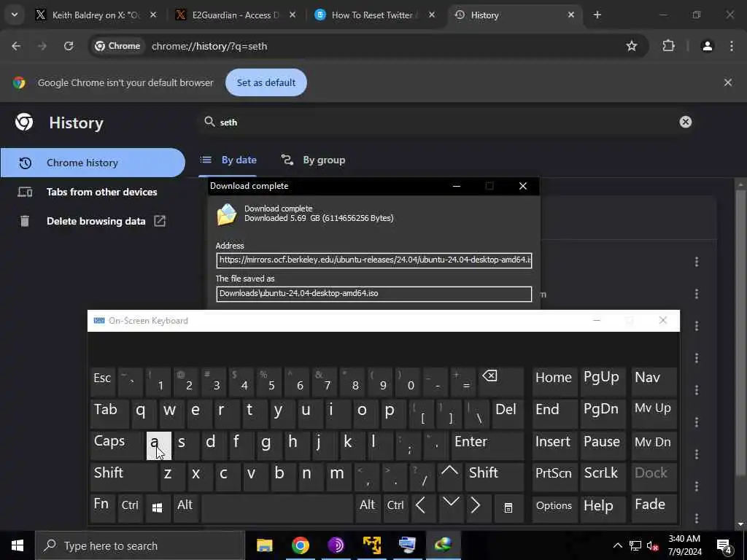Click the left arrow key on keyboard

coord(421,508)
